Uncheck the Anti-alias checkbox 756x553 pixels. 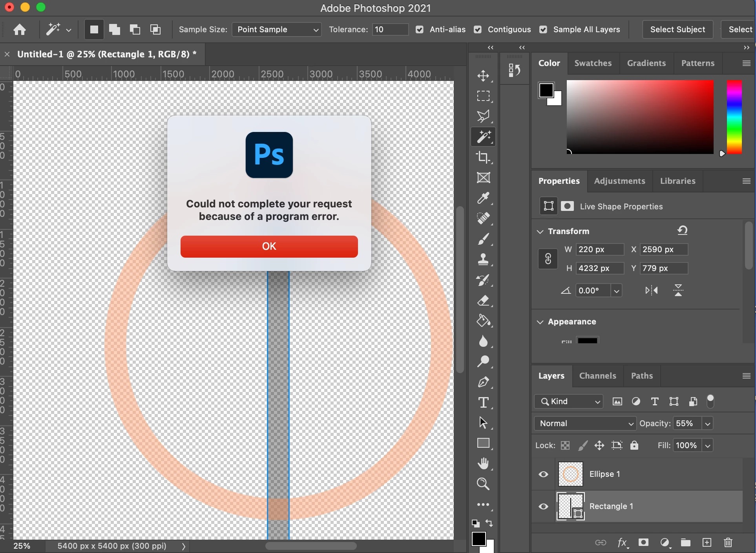(x=420, y=29)
